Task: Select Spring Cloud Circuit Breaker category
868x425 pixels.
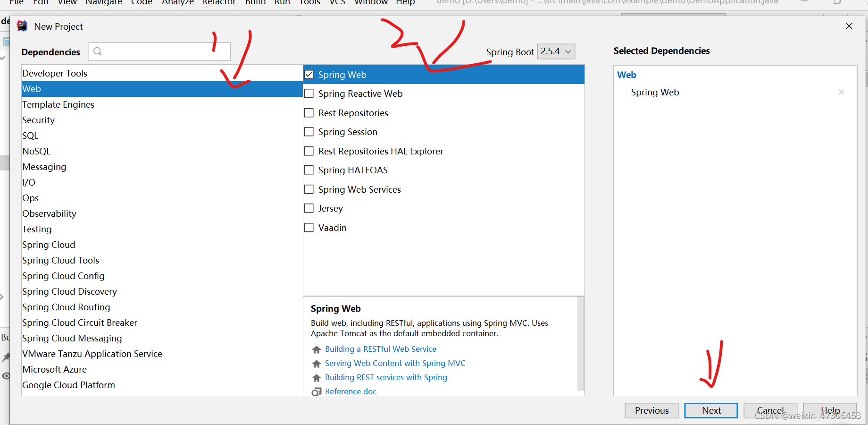Action: [x=162, y=323]
